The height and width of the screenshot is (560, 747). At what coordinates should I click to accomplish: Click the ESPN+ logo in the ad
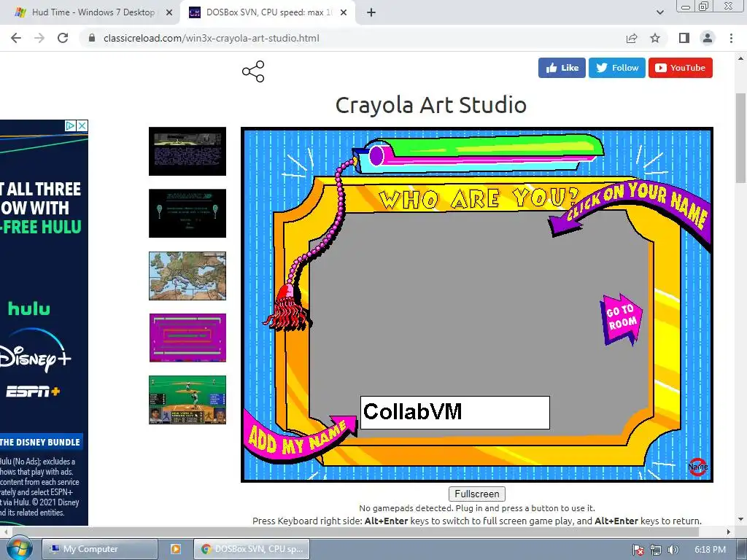(x=33, y=392)
